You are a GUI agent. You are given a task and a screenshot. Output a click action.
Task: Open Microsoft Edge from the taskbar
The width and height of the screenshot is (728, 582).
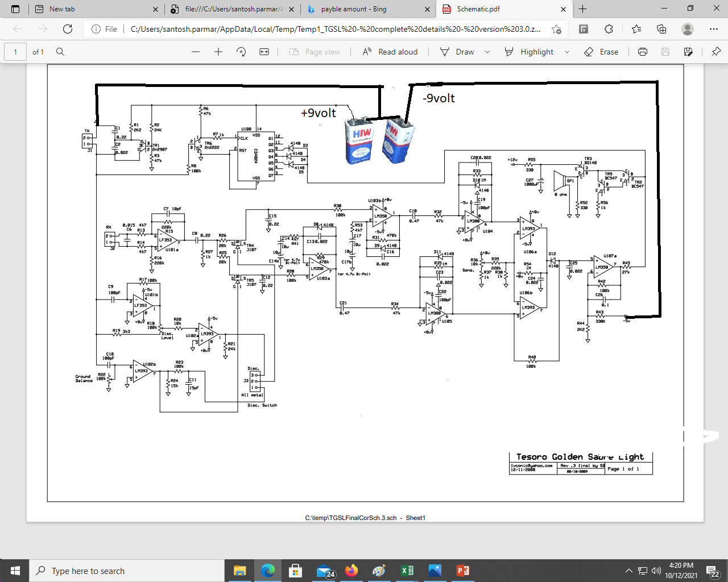(267, 571)
